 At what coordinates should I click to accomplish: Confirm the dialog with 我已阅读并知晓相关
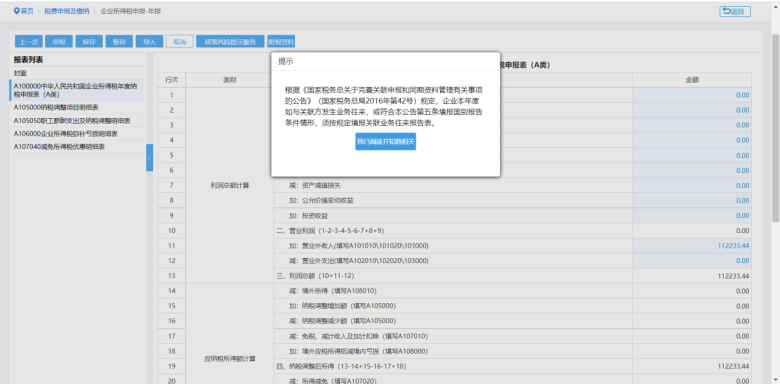tap(386, 141)
